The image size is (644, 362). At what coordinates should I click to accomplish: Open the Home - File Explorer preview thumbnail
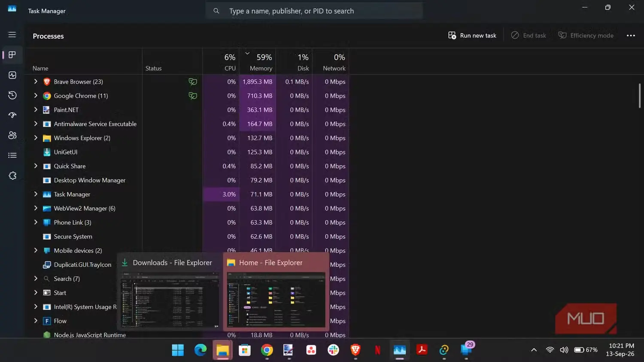[276, 292]
